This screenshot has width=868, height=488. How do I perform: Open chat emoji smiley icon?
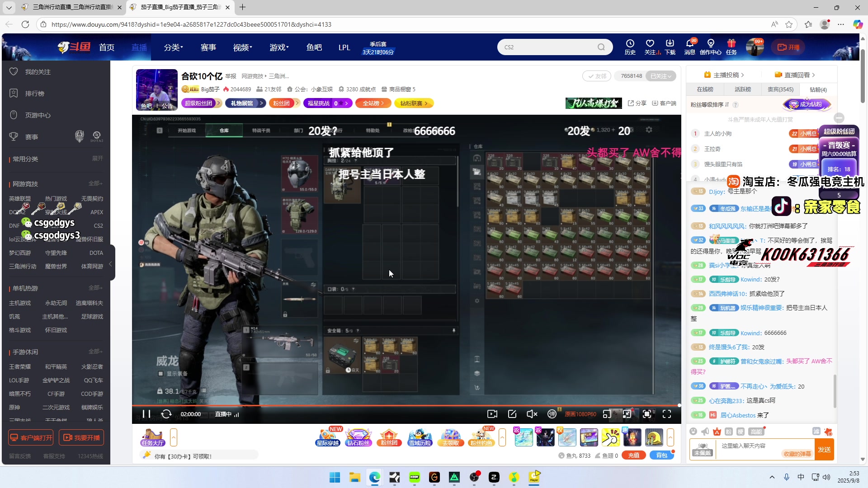[693, 432]
